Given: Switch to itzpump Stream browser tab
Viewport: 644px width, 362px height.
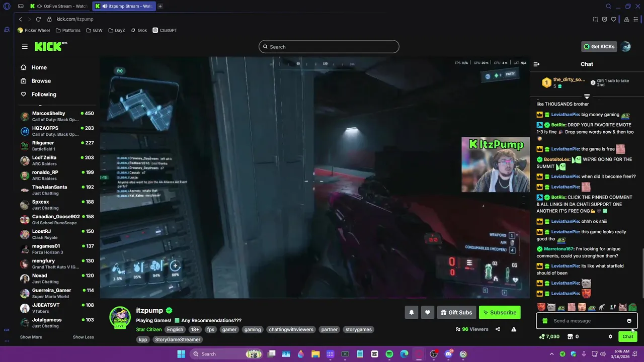Looking at the screenshot, I should 124,6.
